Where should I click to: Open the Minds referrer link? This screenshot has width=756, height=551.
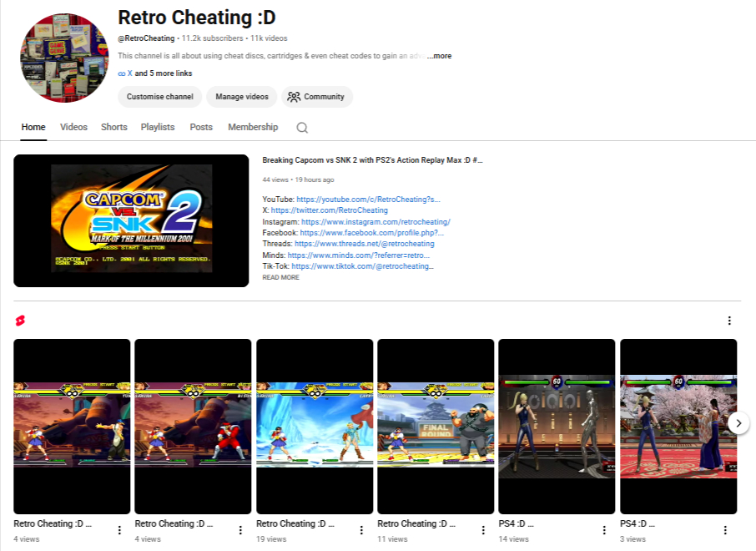pos(358,255)
